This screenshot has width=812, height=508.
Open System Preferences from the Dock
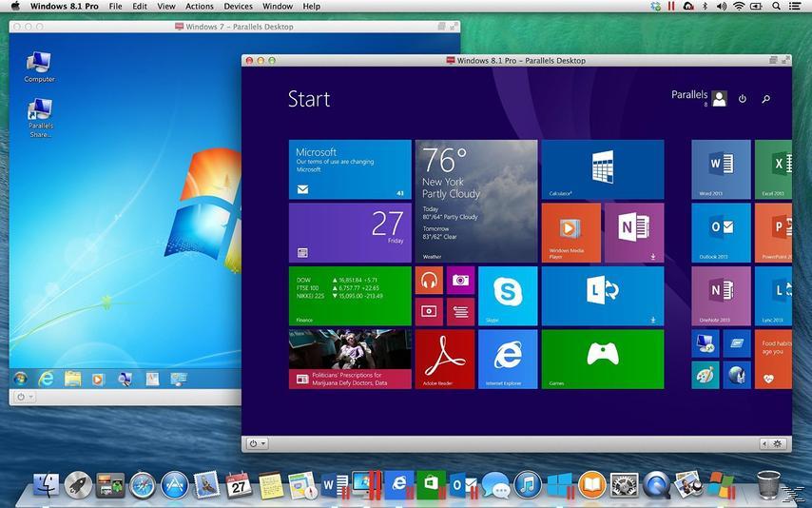coord(624,485)
